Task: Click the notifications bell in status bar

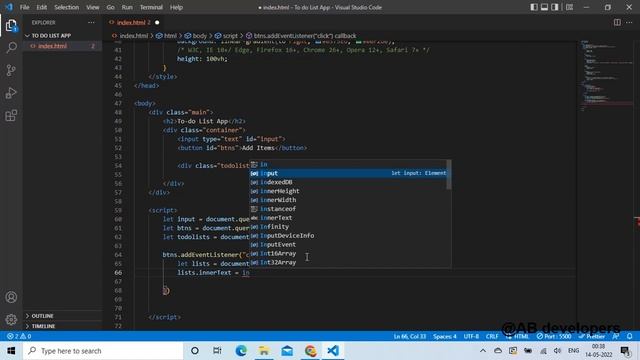Action: [630, 336]
